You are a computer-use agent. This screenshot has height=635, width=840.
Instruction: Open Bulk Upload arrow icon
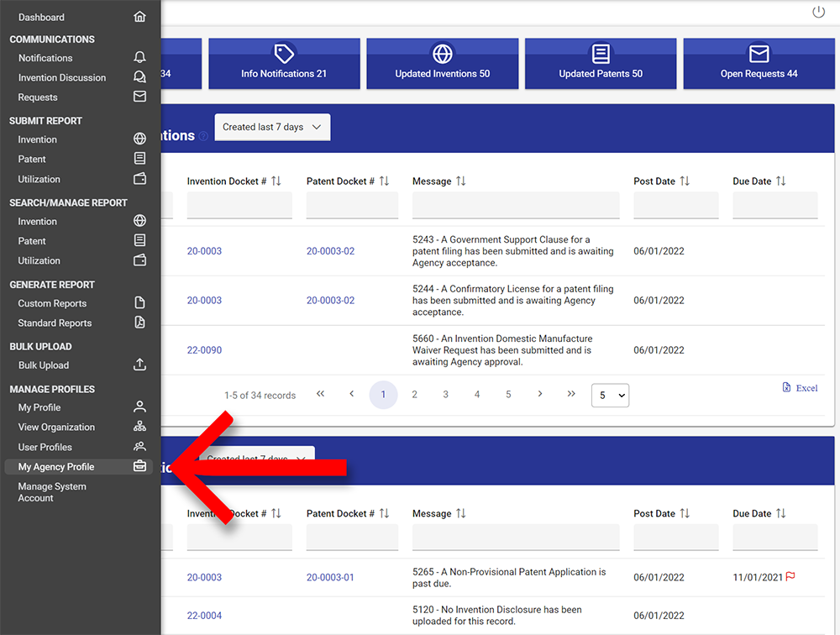pyautogui.click(x=139, y=365)
